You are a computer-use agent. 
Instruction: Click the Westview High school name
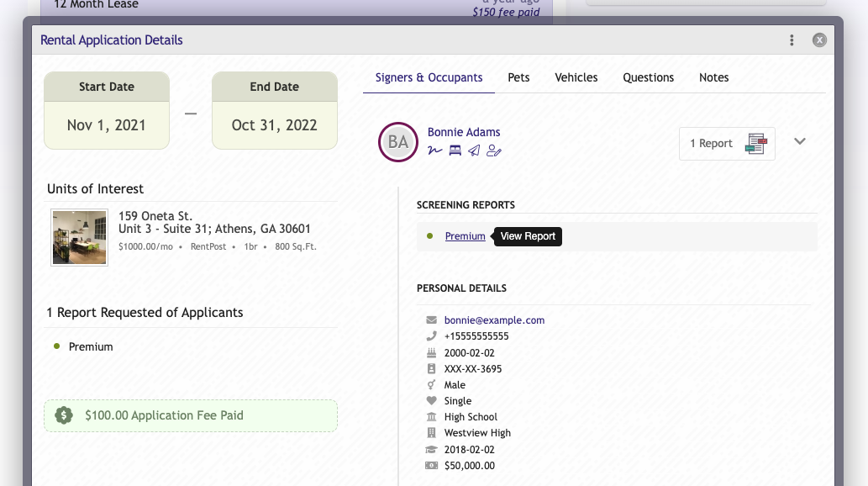click(477, 433)
